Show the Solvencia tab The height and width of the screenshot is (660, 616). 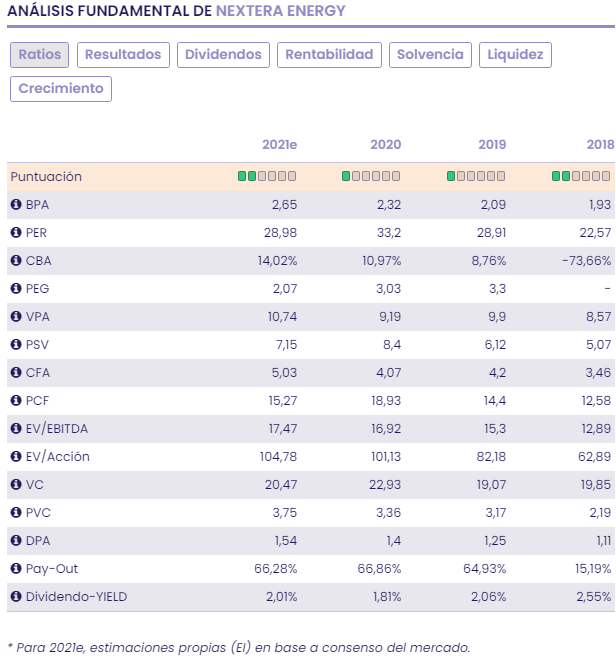point(430,55)
